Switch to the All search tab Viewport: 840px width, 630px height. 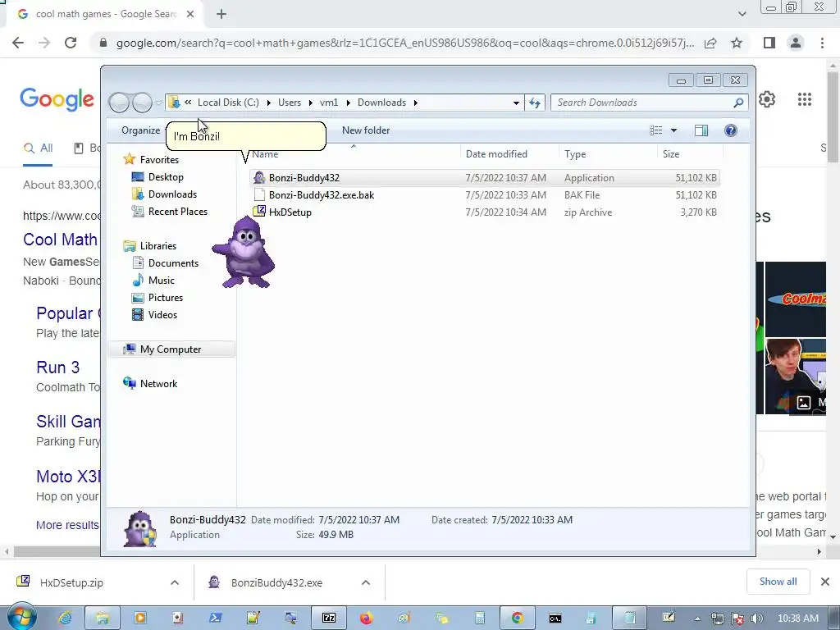pos(38,148)
